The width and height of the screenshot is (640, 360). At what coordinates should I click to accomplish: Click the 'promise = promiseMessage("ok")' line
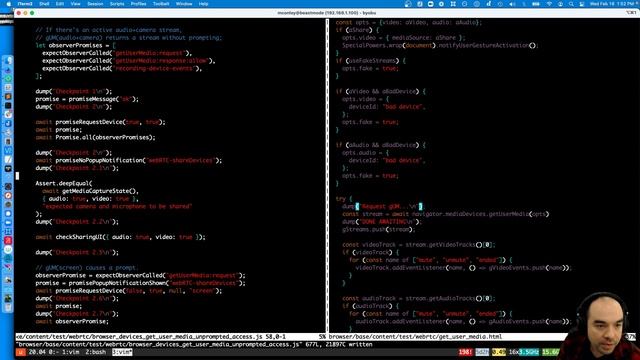pos(87,99)
